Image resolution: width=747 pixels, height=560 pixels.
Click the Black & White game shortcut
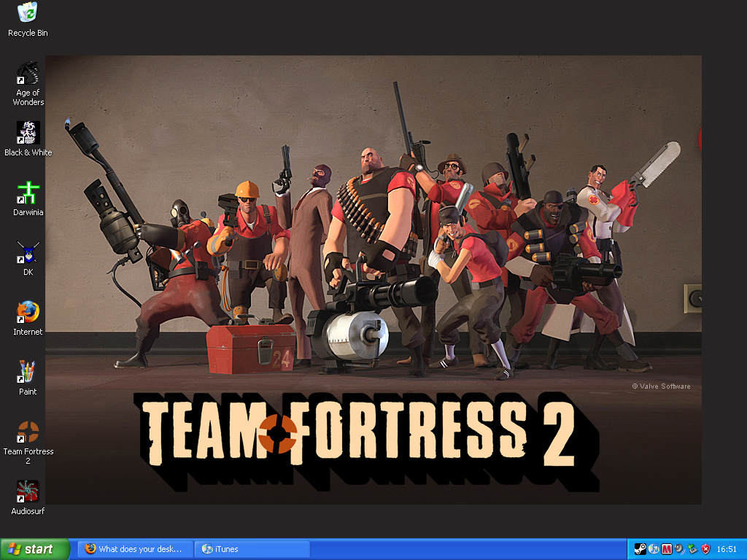coord(28,133)
